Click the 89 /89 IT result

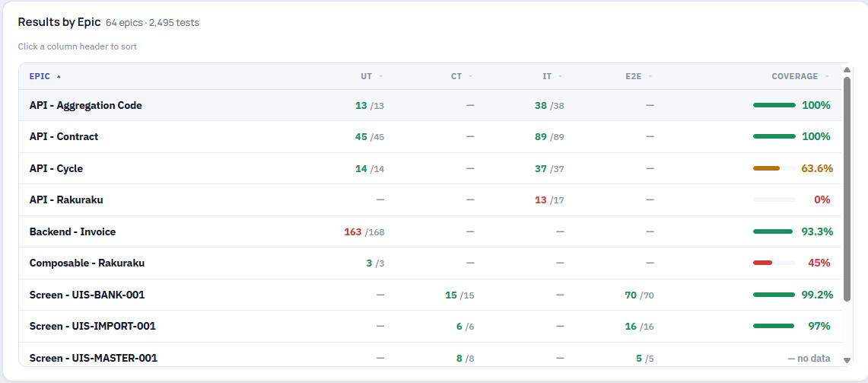(x=550, y=137)
